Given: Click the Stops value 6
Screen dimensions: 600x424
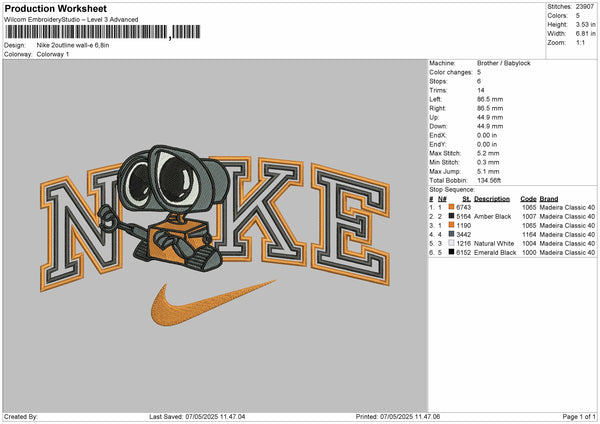Looking at the screenshot, I should [479, 82].
